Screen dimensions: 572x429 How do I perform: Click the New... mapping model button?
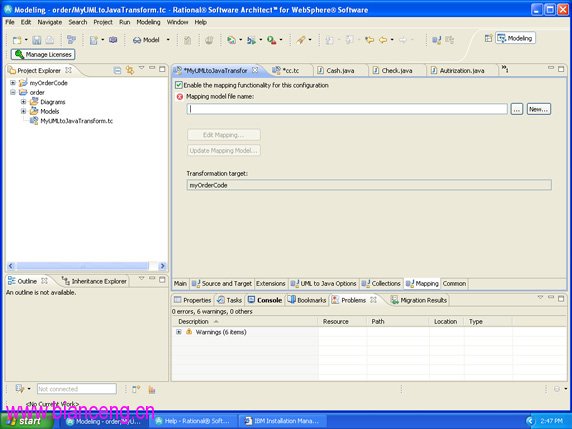click(x=538, y=109)
